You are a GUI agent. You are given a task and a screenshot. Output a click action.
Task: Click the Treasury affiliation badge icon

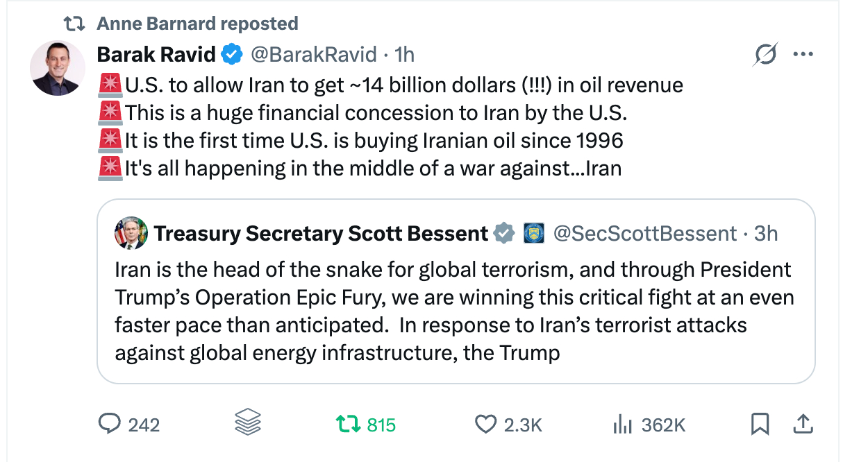click(x=533, y=233)
